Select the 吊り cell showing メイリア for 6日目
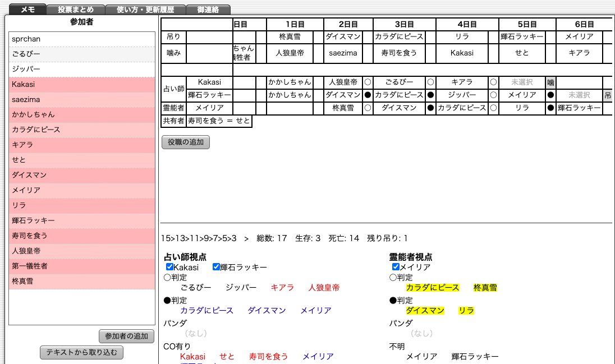The height and width of the screenshot is (364, 615). [579, 37]
